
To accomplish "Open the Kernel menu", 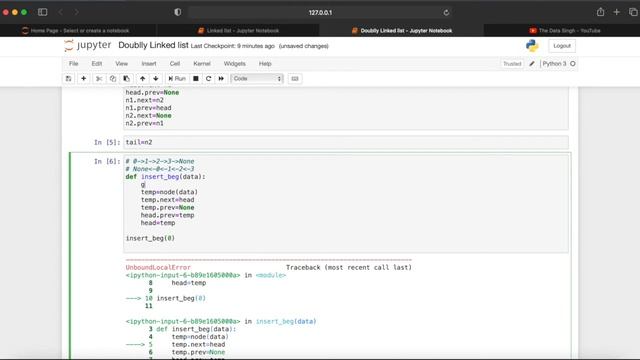I will pos(202,64).
